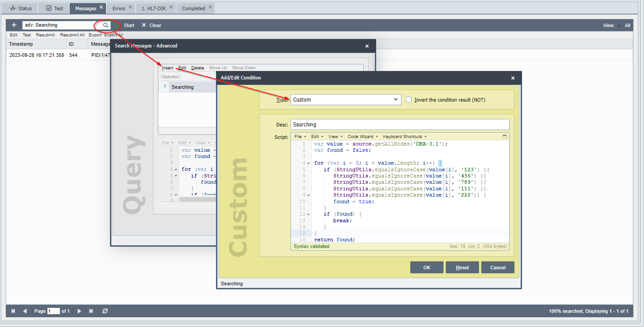Open the Code Wizard menu

point(363,137)
